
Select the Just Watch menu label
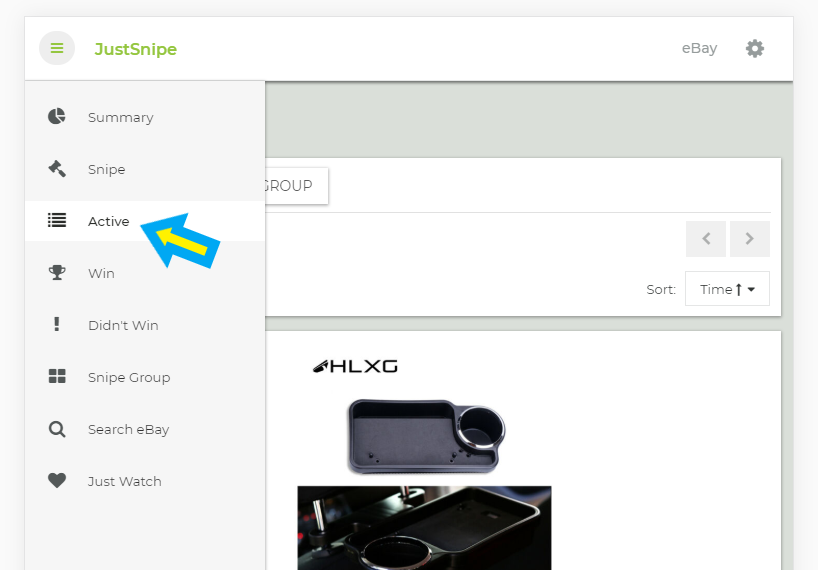click(124, 481)
